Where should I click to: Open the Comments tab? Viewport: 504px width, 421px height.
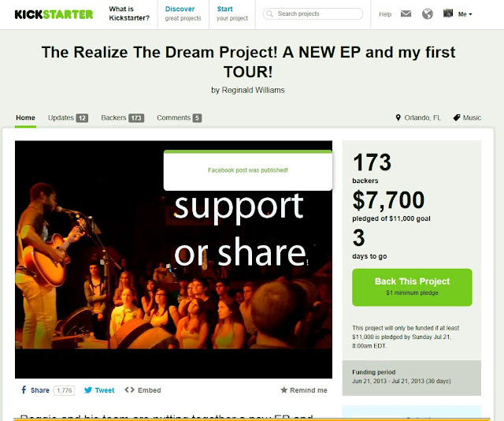tap(179, 117)
